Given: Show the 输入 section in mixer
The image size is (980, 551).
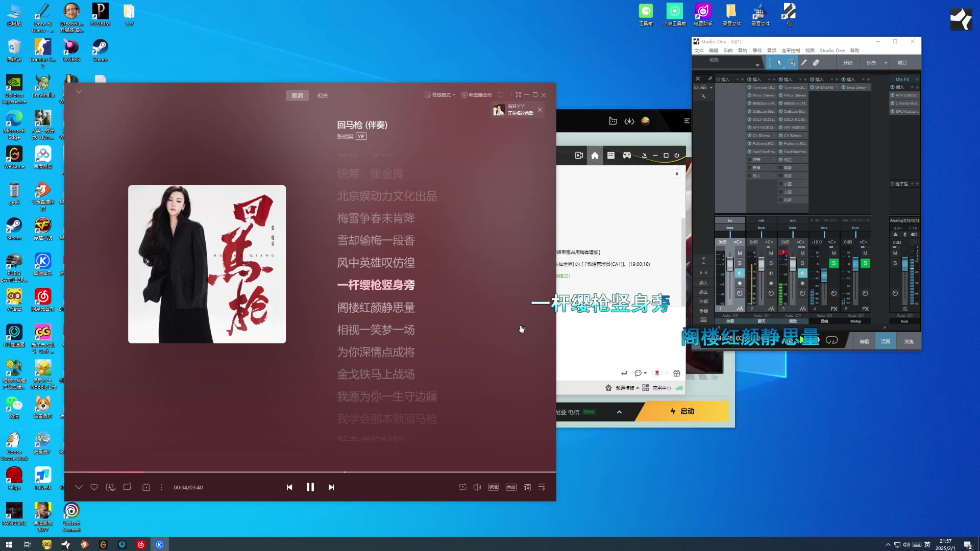Looking at the screenshot, I should pos(703,283).
